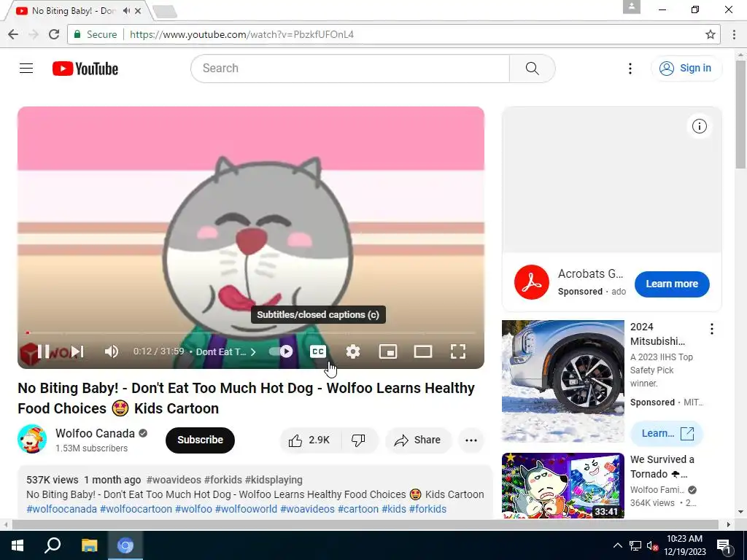747x560 pixels.
Task: Click the Learn button on Mitsubishi ad
Action: pos(667,433)
